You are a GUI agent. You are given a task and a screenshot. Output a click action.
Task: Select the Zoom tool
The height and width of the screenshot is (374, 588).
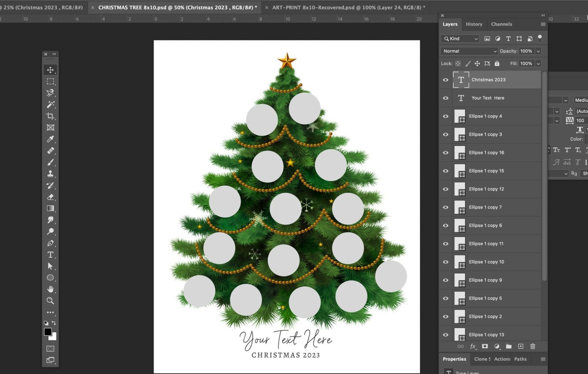pyautogui.click(x=50, y=301)
